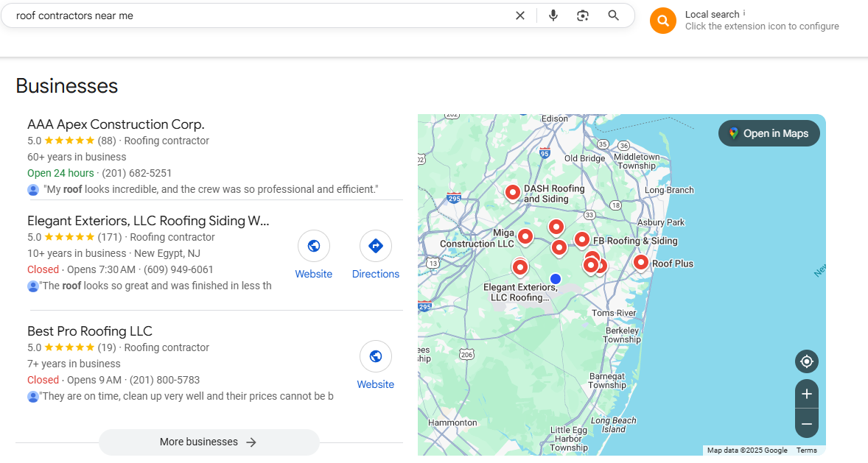The width and height of the screenshot is (868, 463).
Task: Click the Toms River label on the map
Action: [x=614, y=313]
